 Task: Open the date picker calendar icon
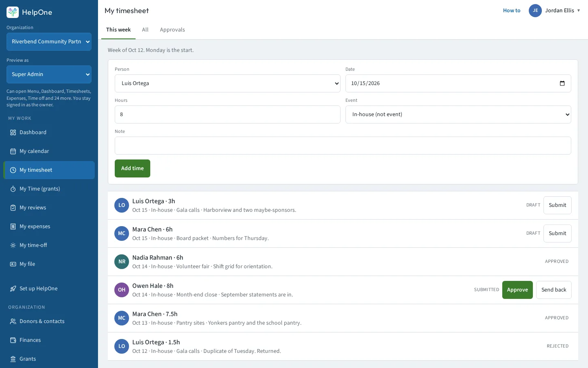coord(562,83)
